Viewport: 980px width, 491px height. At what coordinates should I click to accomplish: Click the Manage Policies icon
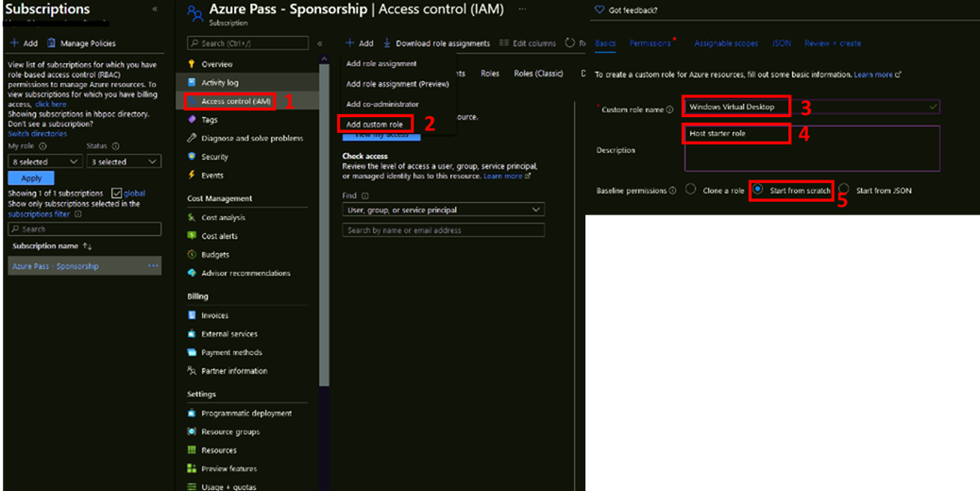click(x=51, y=43)
